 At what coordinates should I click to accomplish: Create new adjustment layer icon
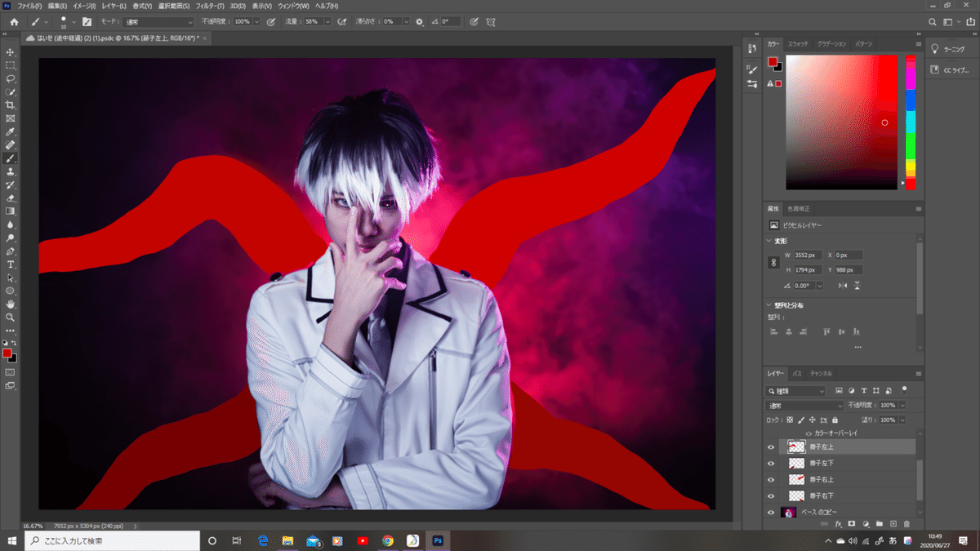coord(866,523)
